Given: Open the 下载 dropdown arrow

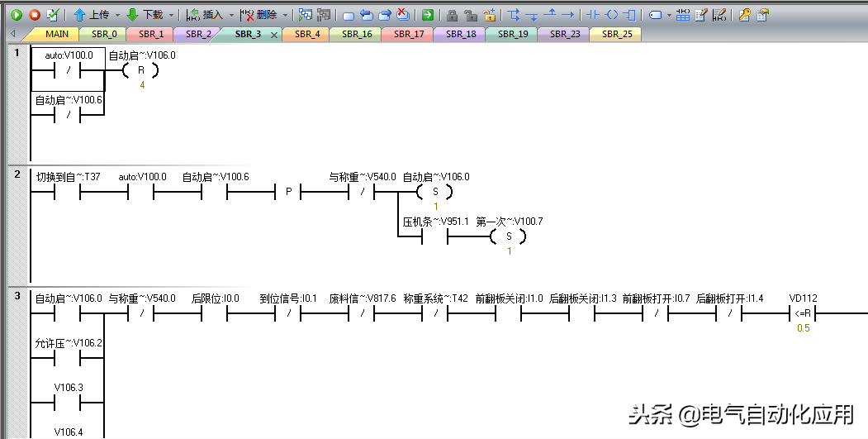Looking at the screenshot, I should tap(170, 16).
